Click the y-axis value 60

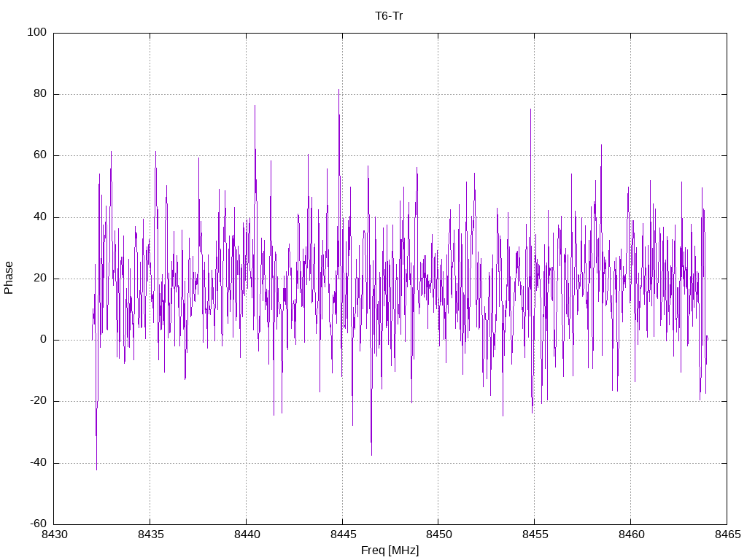pos(40,155)
